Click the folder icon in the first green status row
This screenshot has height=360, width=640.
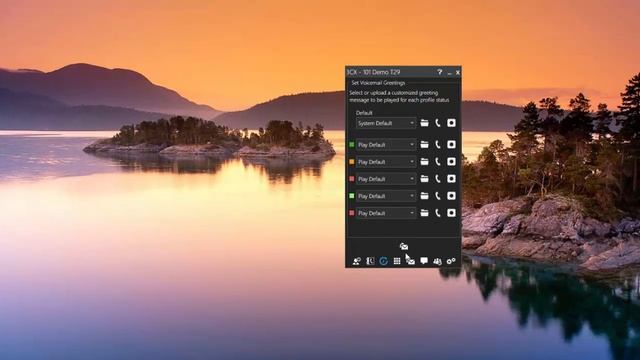[424, 144]
